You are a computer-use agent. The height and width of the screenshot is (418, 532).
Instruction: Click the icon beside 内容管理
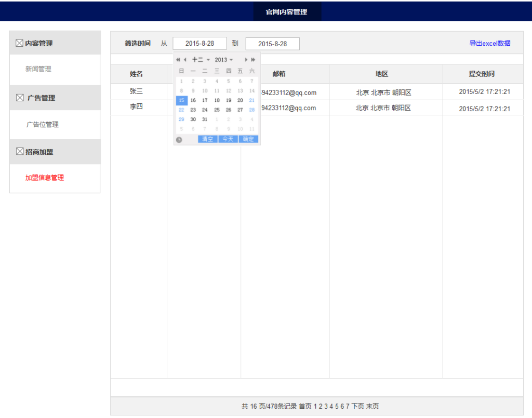(x=20, y=43)
